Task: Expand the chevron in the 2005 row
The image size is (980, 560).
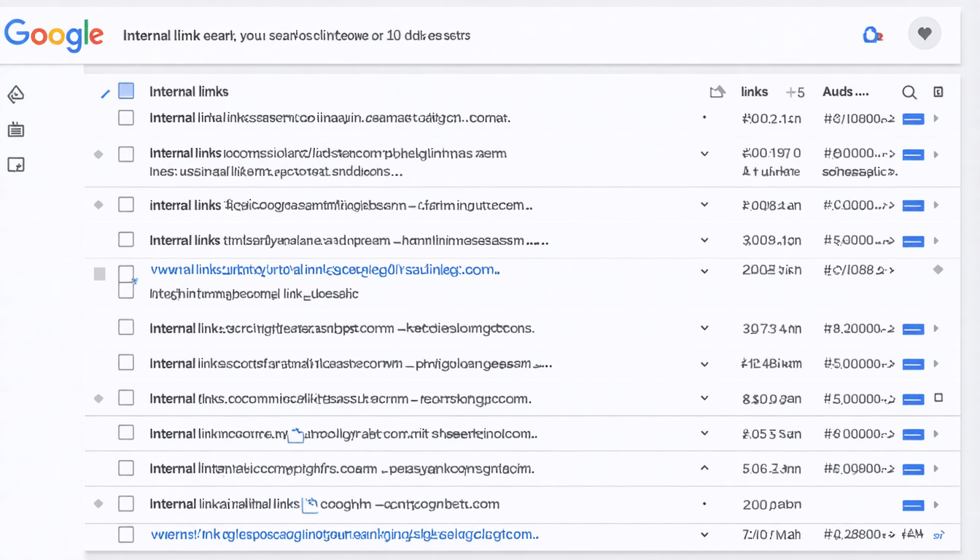Action: (x=704, y=271)
